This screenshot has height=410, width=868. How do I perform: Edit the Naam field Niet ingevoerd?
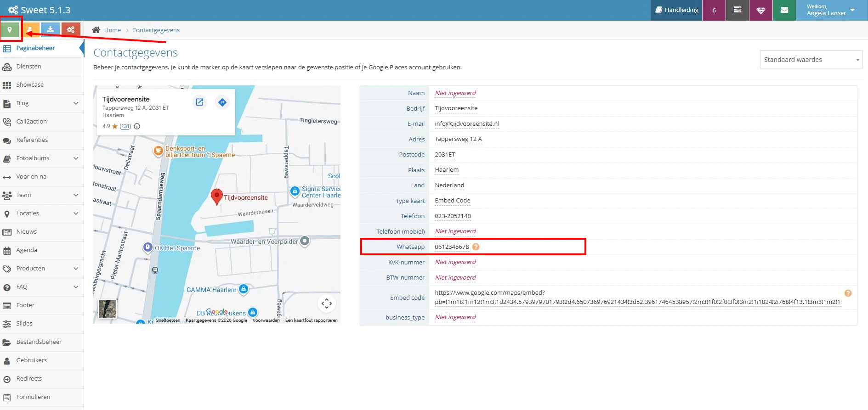(x=455, y=93)
